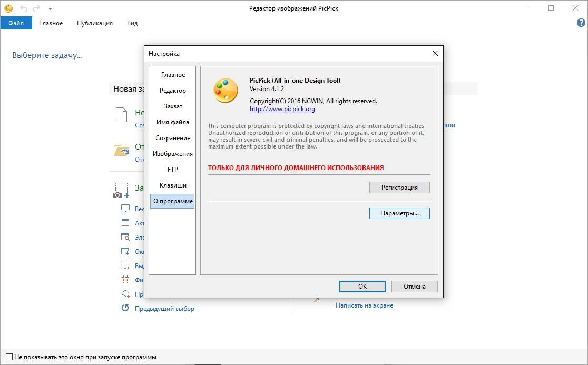Click the 'Выберите задачу...' heading
The width and height of the screenshot is (588, 365).
pyautogui.click(x=47, y=55)
